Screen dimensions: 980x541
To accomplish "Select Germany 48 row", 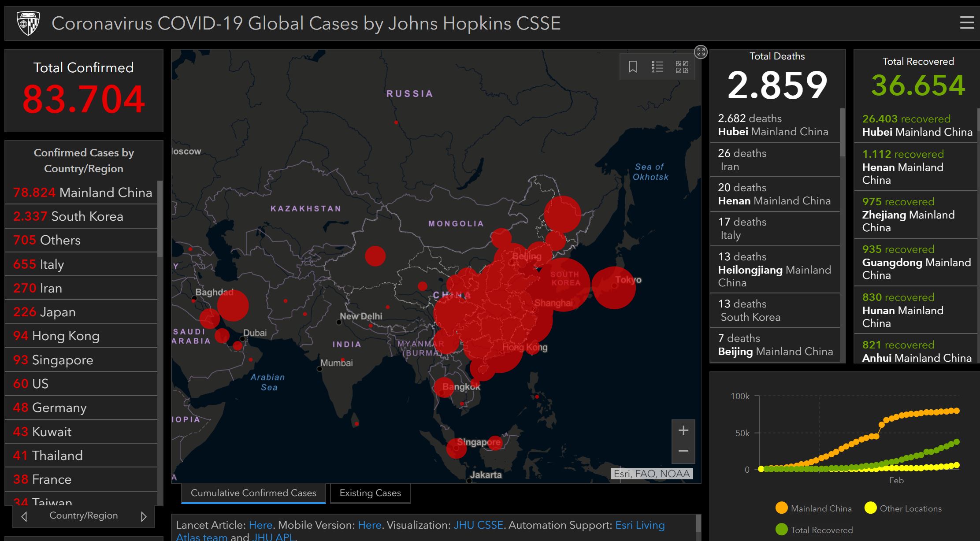I will 81,408.
